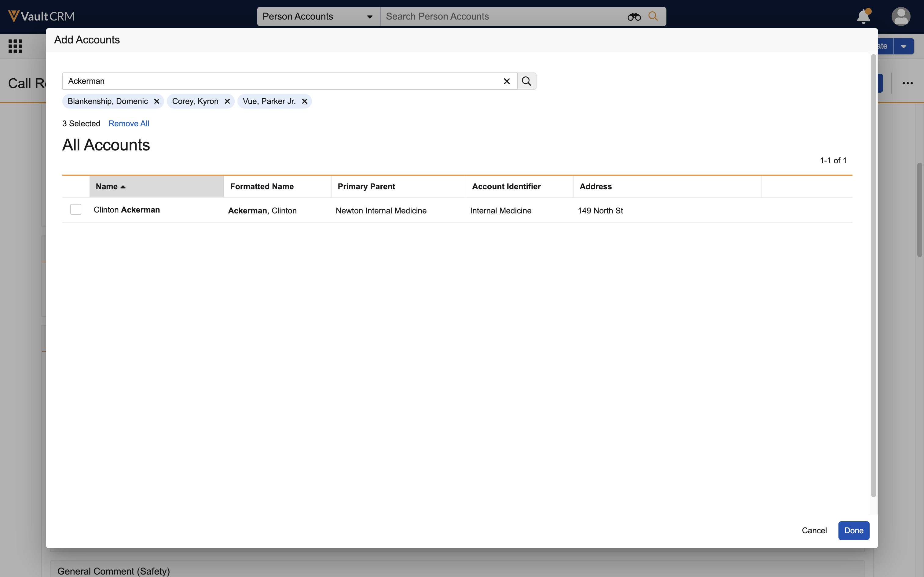The width and height of the screenshot is (924, 577).
Task: Click the orange global search magnifier icon
Action: pos(653,17)
